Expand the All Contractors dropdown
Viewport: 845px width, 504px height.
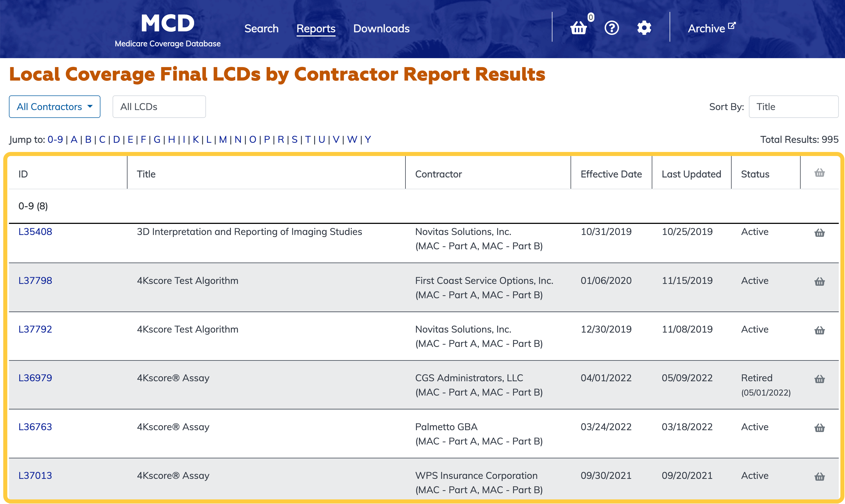point(54,107)
